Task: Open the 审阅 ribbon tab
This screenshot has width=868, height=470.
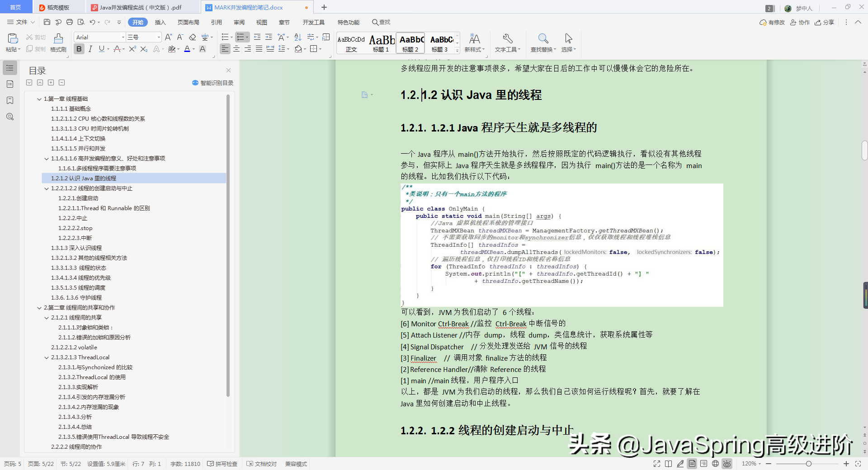Action: point(239,22)
